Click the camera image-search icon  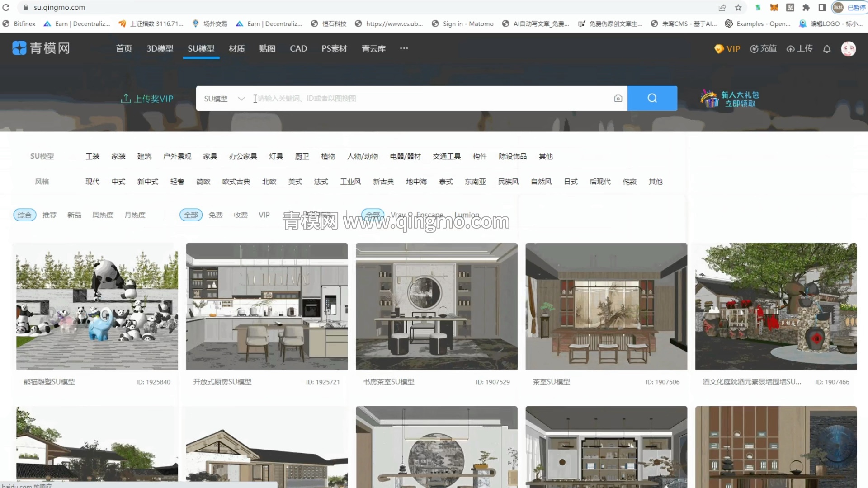click(x=618, y=99)
